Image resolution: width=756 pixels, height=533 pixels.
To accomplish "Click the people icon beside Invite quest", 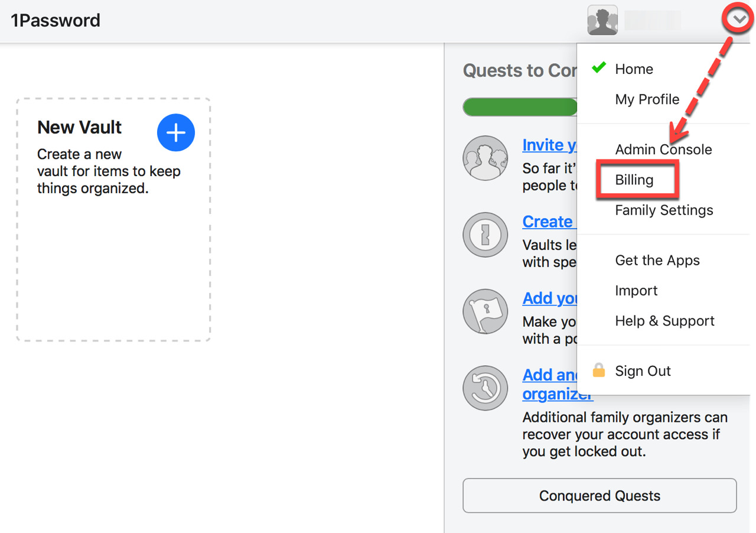I will (485, 158).
